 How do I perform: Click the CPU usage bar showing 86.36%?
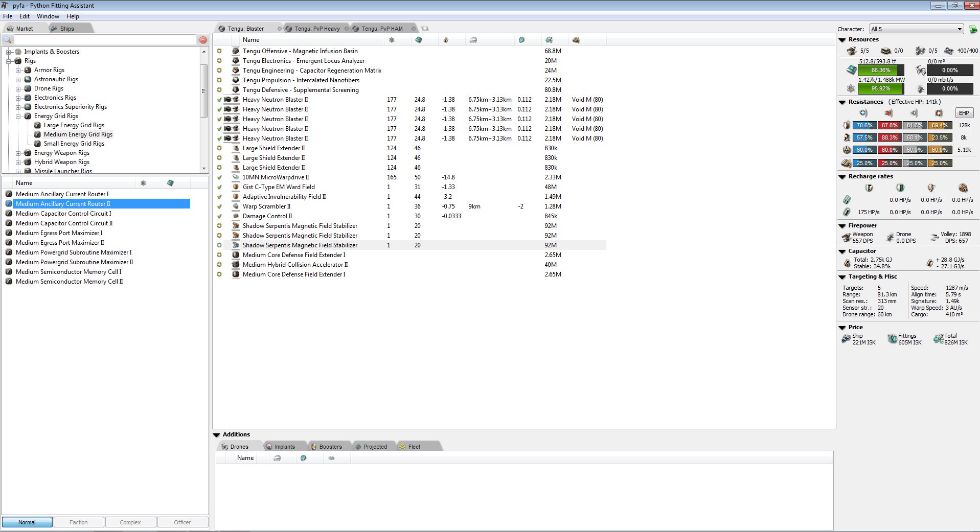880,70
